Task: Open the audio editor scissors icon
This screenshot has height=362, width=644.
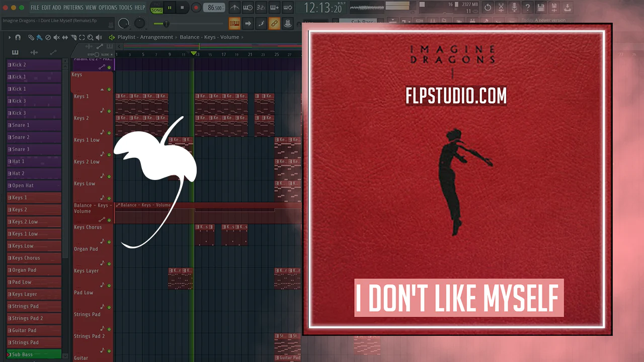Action: click(501, 8)
